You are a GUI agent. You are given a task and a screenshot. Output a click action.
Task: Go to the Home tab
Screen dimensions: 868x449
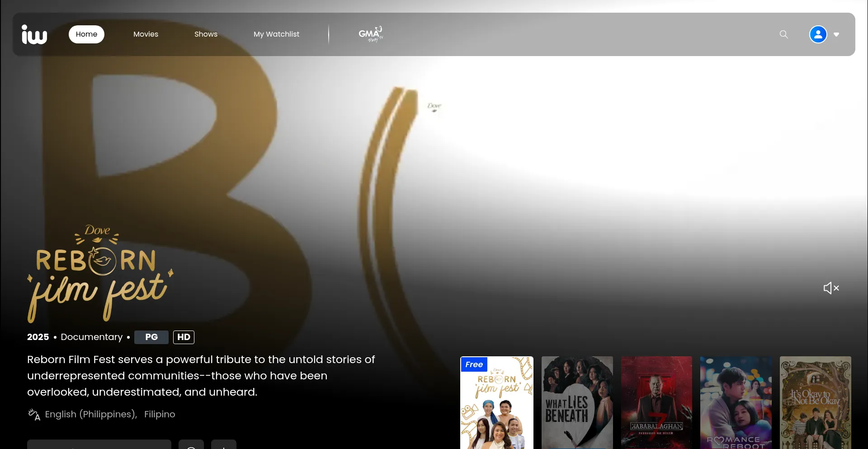click(x=86, y=34)
